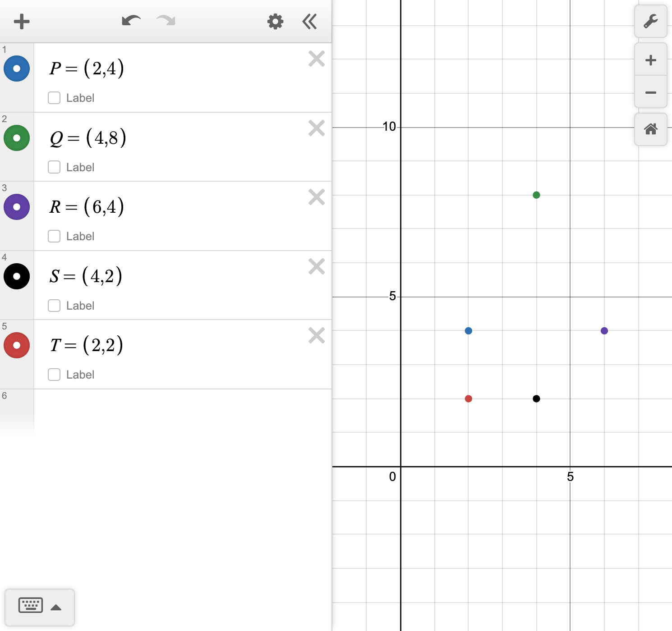The width and height of the screenshot is (672, 631).
Task: Open Graph Settings wrench
Action: point(650,21)
